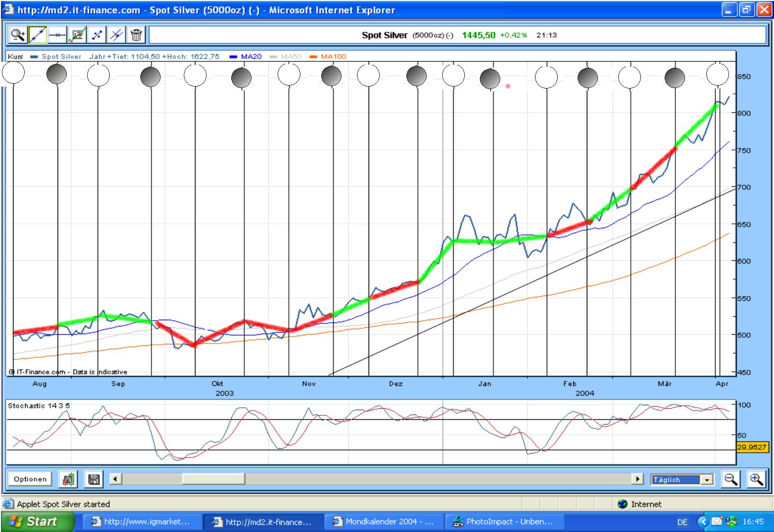
Task: Expand hidden system tray icons arrow
Action: [703, 522]
